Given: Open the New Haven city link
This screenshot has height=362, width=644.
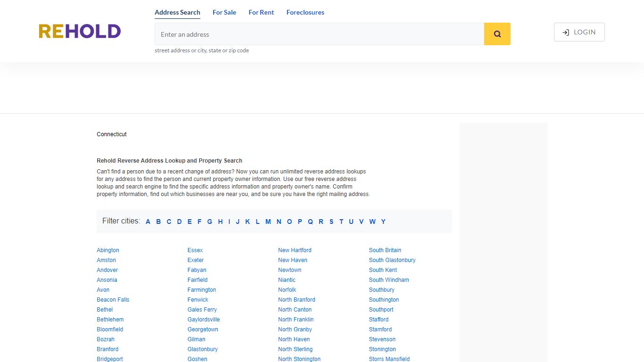Looking at the screenshot, I should pyautogui.click(x=293, y=260).
